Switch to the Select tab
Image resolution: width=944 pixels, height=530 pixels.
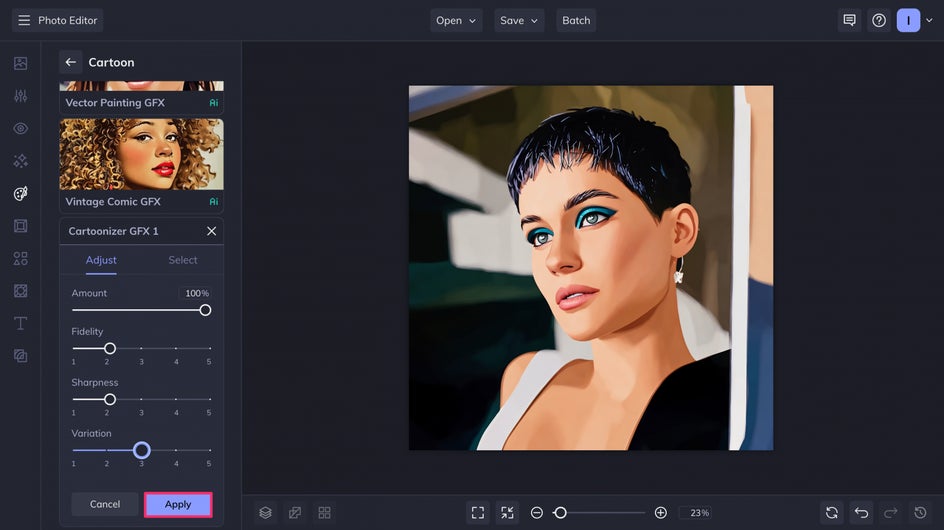click(182, 260)
